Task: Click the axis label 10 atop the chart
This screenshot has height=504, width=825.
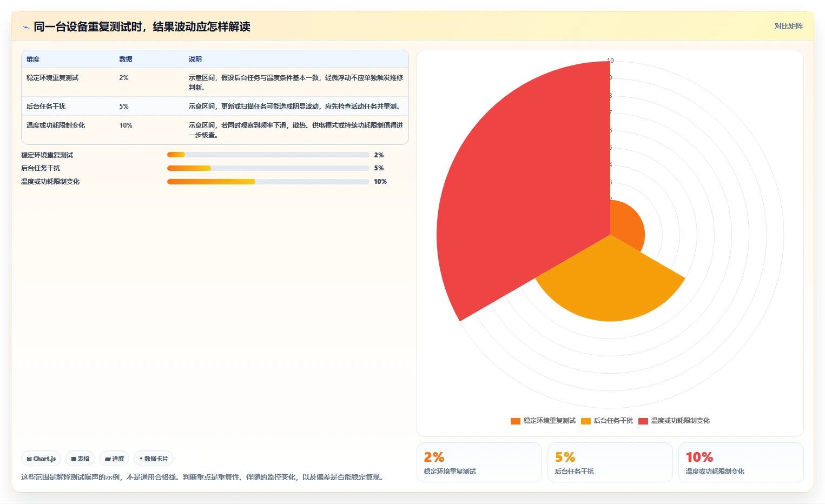Action: tap(610, 61)
